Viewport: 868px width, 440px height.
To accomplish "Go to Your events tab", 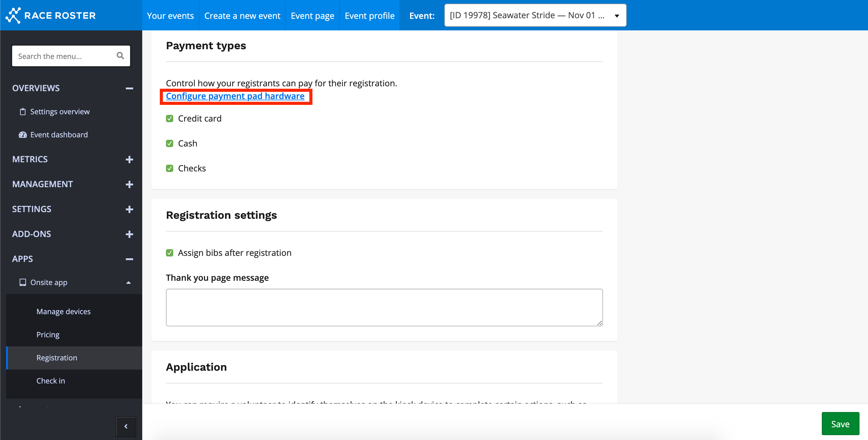I will pyautogui.click(x=170, y=15).
